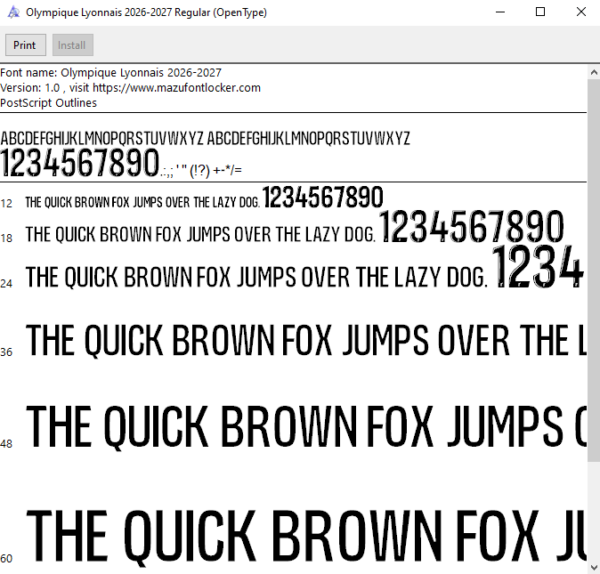The width and height of the screenshot is (600, 574).
Task: Close the font viewer window
Action: click(581, 12)
